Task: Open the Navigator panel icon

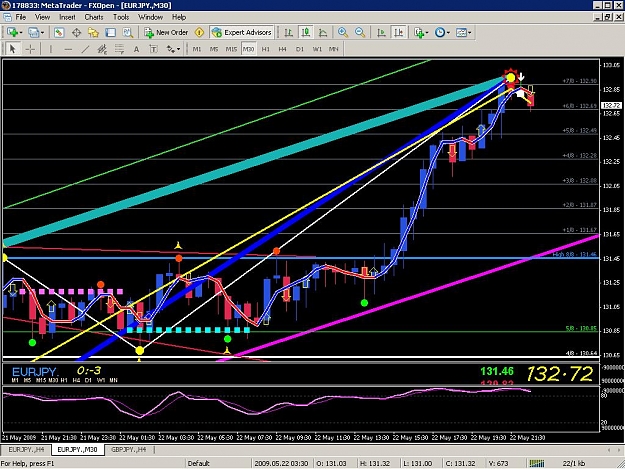Action: click(x=93, y=33)
